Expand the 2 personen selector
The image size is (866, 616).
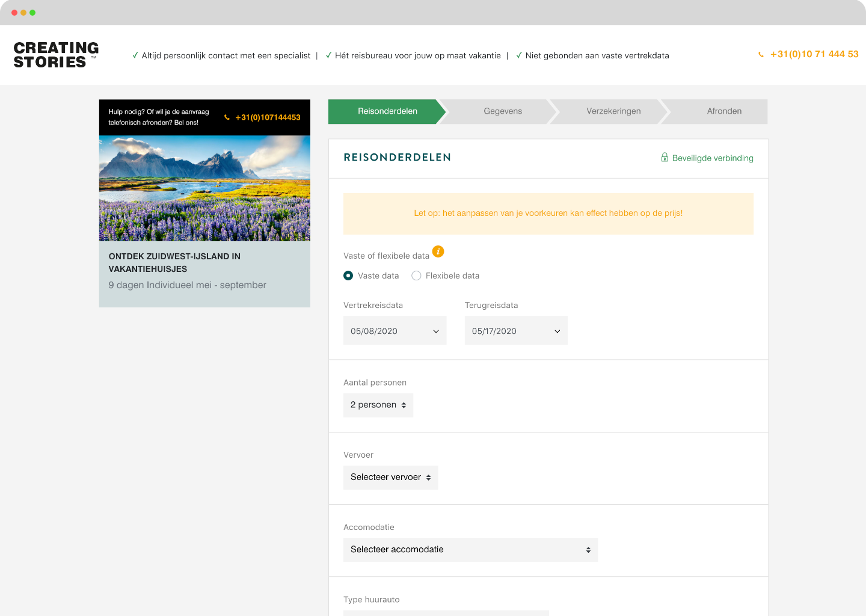(378, 405)
